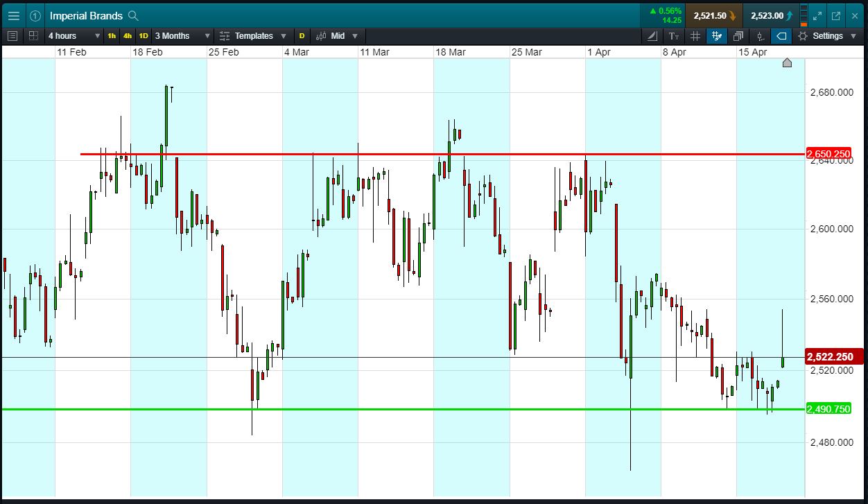
Task: Open the 3 Months range dropdown
Action: (183, 36)
